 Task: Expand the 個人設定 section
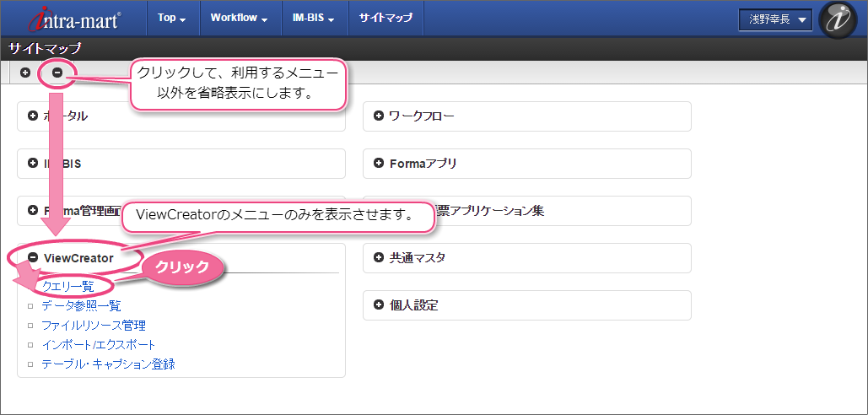(379, 305)
